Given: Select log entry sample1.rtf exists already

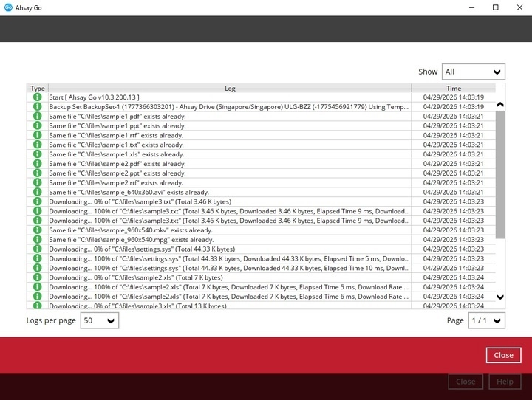Looking at the screenshot, I should [116, 135].
